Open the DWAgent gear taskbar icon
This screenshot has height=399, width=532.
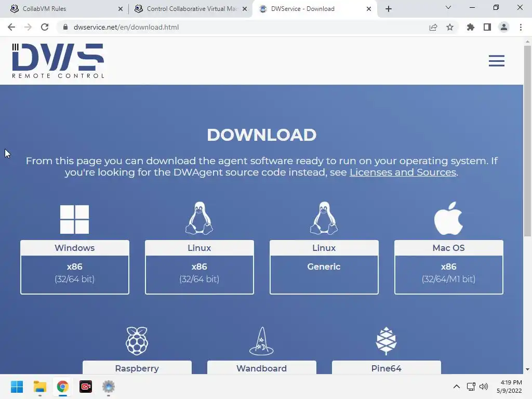109,387
